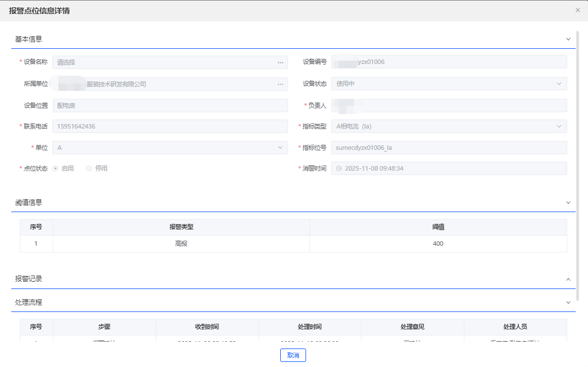Screen dimensions: 588x367
Task: Collapse the 阈值信息 section
Action: (x=568, y=202)
